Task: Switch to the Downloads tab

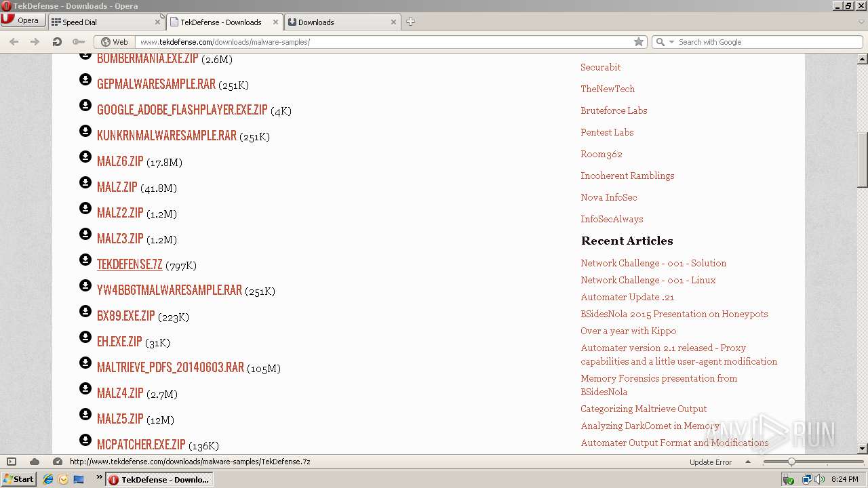Action: [x=342, y=22]
